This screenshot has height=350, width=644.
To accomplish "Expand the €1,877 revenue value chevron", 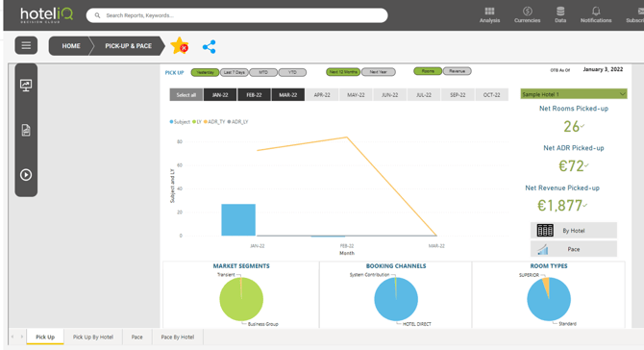I will 584,205.
